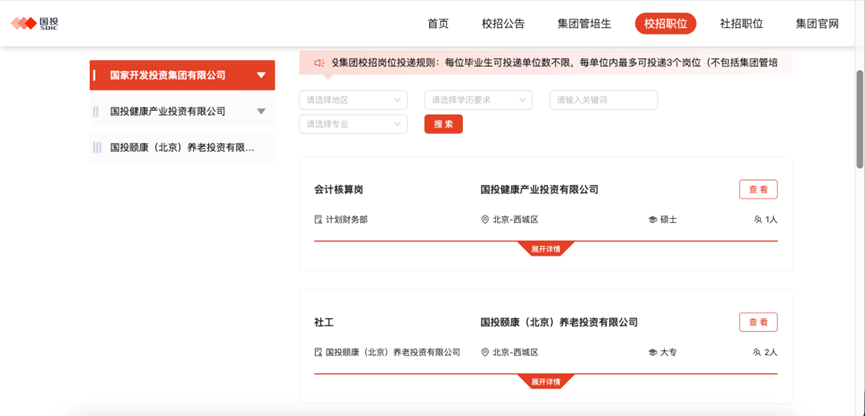865x416 pixels.
Task: Click the SDIC 国投 logo
Action: coord(34,23)
